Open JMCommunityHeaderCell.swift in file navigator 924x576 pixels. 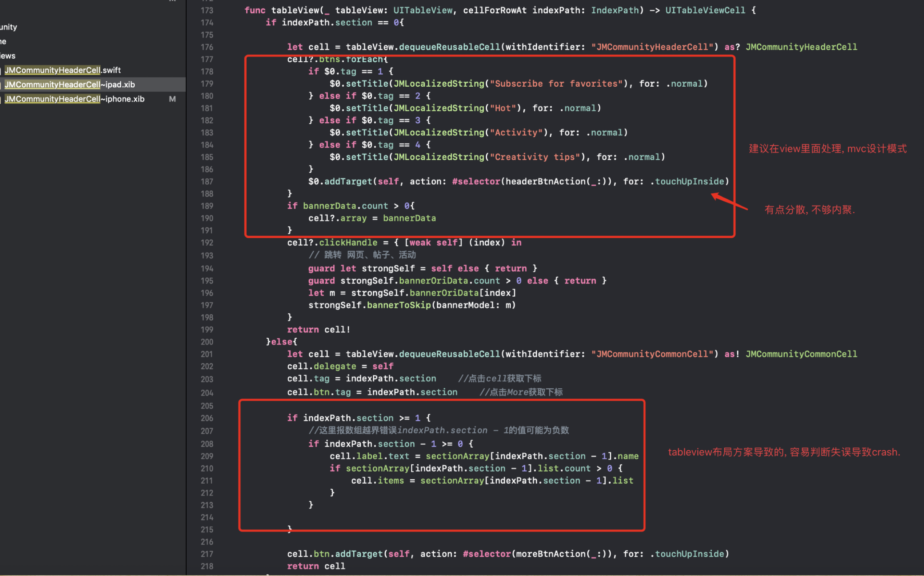(x=62, y=70)
